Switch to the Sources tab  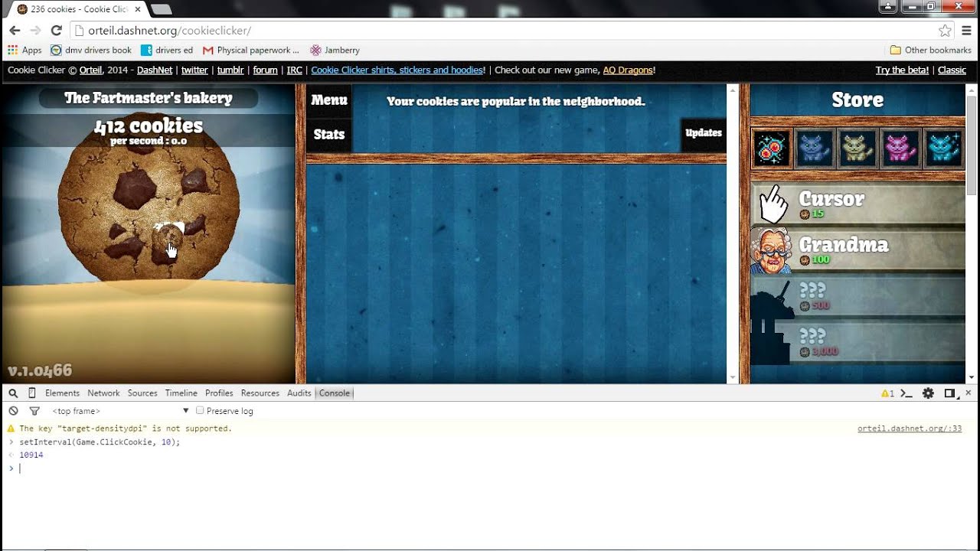[x=142, y=393]
